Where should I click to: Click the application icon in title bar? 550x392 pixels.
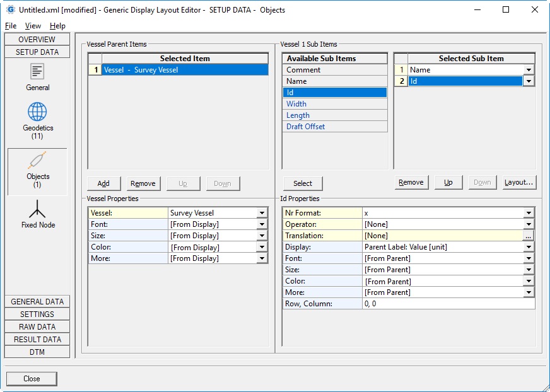coord(10,10)
